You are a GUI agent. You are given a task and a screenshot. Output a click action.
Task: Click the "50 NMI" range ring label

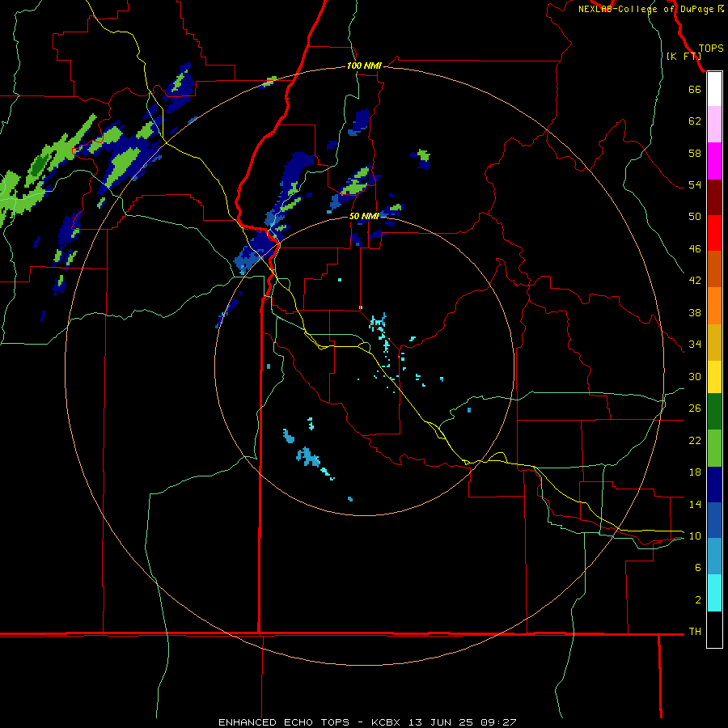364,216
